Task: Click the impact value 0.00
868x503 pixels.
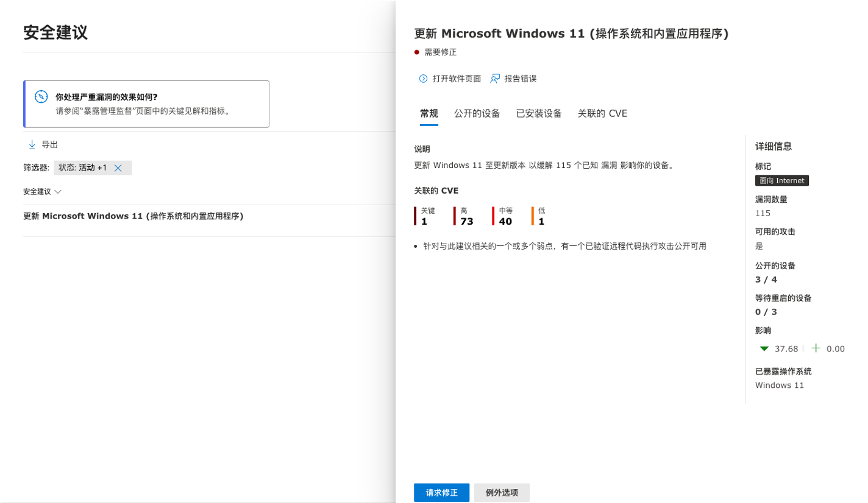Action: (836, 349)
